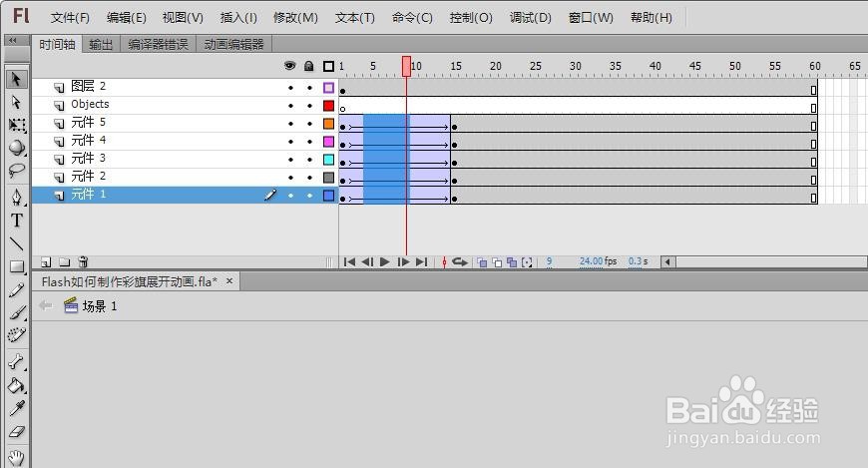Open Modify Markers icon
Viewport: 868px width, 468px height.
(x=527, y=262)
